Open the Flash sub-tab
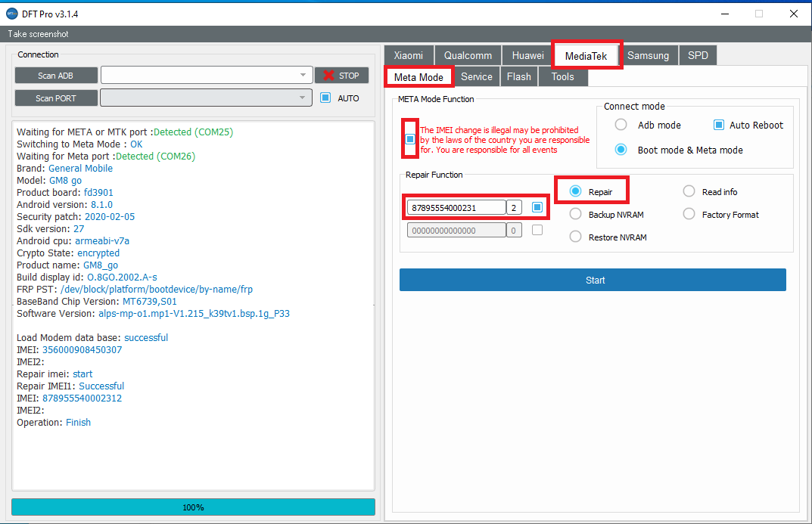 (x=518, y=76)
